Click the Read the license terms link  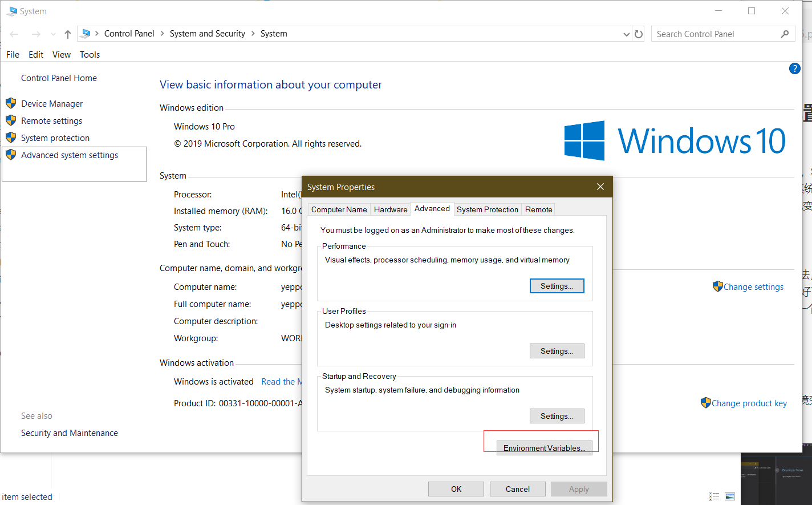[x=282, y=382]
